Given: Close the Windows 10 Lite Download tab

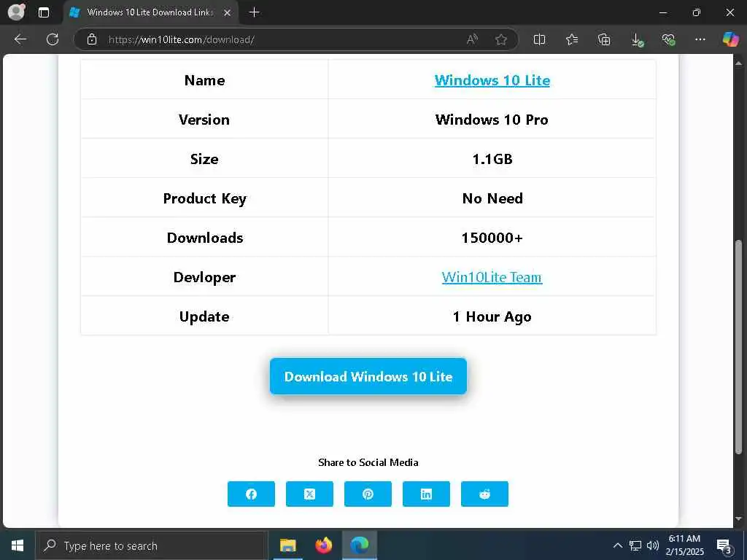Looking at the screenshot, I should click(228, 13).
